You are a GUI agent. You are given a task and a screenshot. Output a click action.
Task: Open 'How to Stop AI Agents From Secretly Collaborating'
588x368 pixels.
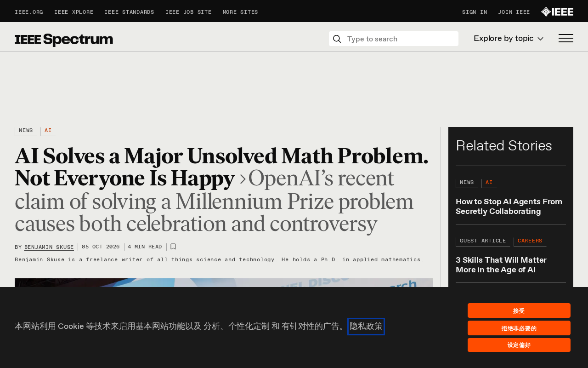509,207
